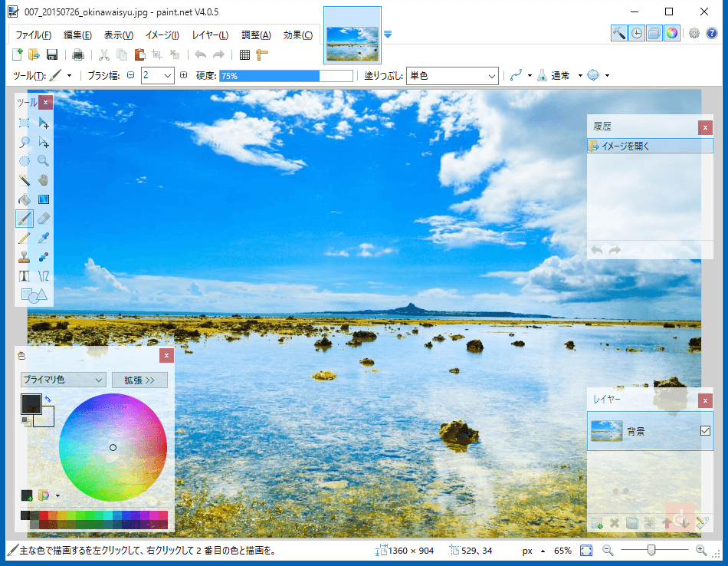Toggle the Colors window wheel button
The image size is (728, 566).
[672, 33]
